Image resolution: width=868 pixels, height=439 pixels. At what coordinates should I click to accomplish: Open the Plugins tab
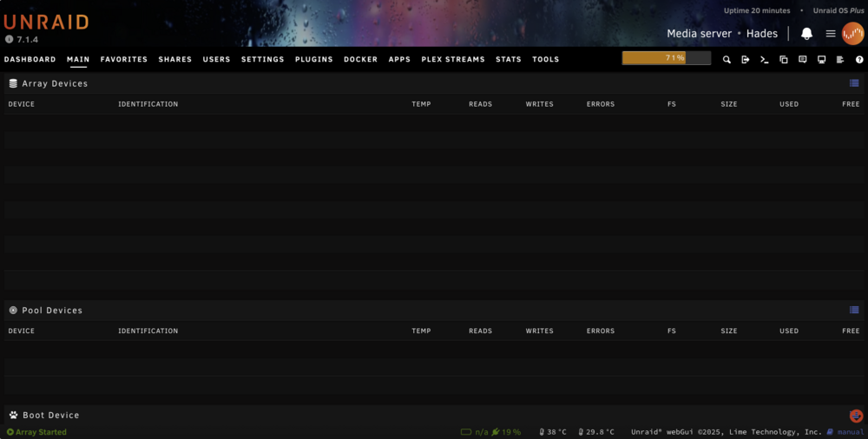pyautogui.click(x=314, y=59)
